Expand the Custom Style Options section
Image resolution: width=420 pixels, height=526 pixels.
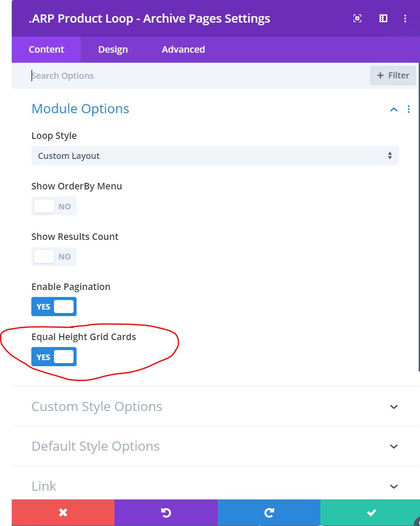pyautogui.click(x=215, y=406)
